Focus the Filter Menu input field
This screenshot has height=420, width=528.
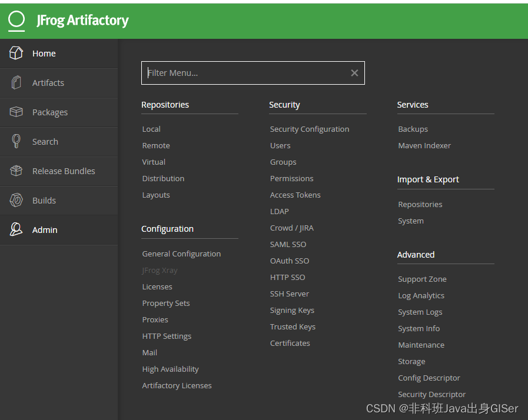[253, 73]
